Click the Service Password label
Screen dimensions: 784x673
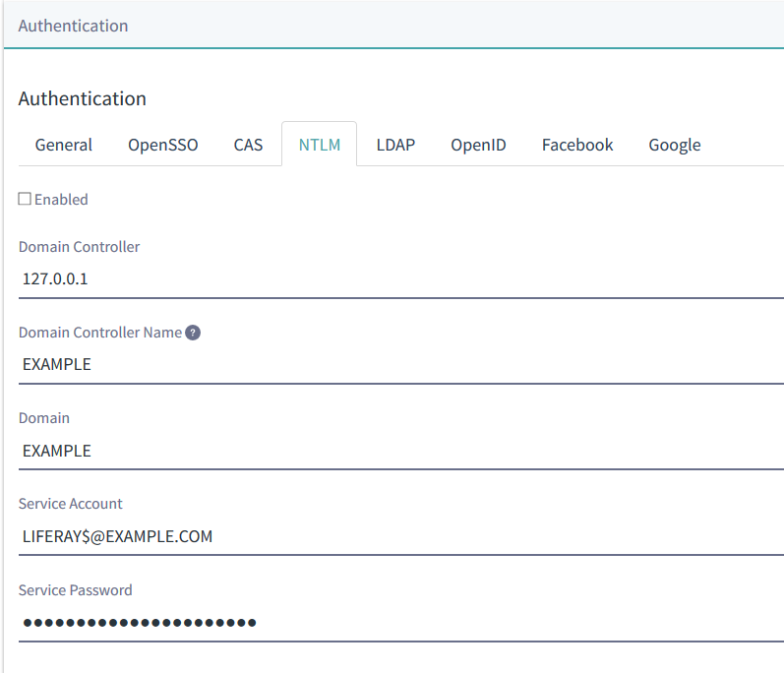pyautogui.click(x=76, y=590)
